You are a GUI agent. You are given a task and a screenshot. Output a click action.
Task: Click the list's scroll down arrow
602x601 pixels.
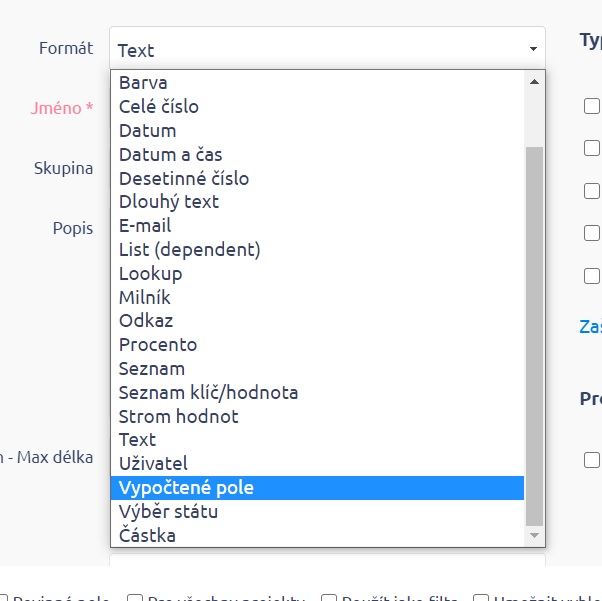click(x=534, y=536)
